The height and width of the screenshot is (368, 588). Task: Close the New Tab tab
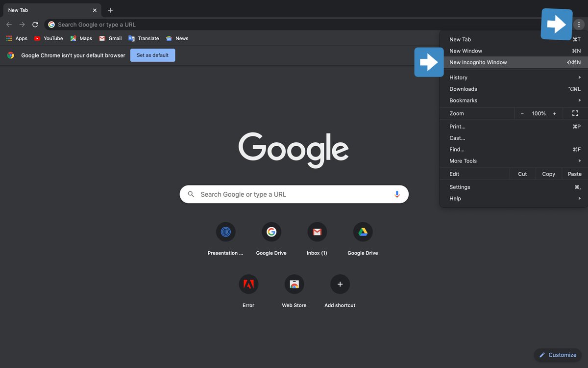(x=95, y=10)
